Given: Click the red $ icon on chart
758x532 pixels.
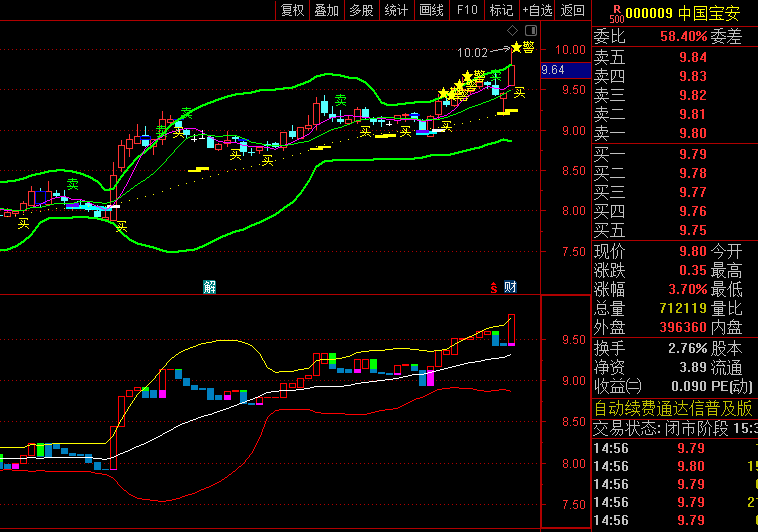Looking at the screenshot, I should click(493, 287).
